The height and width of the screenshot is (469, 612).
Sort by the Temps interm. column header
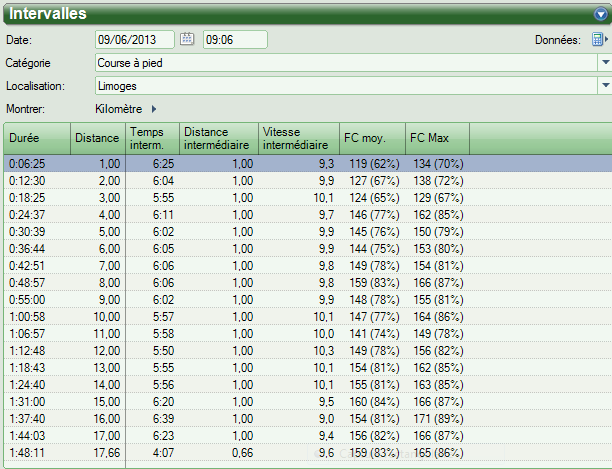pyautogui.click(x=153, y=138)
